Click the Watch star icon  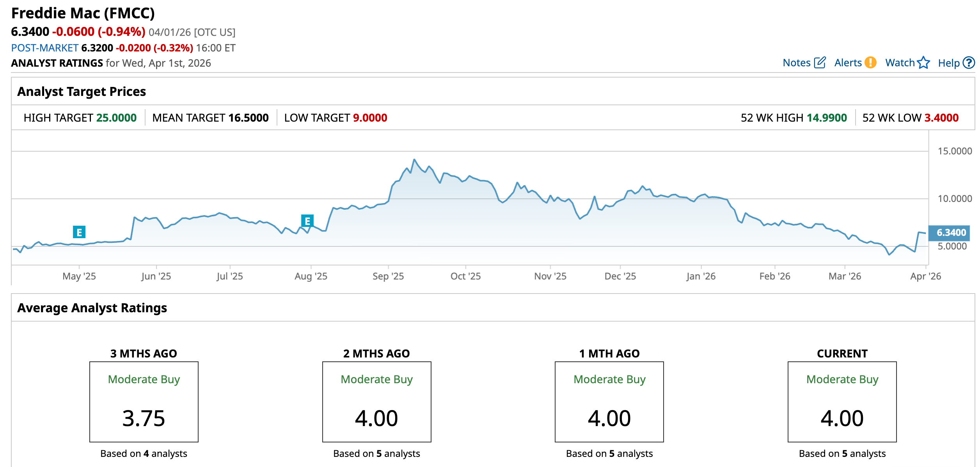tap(923, 62)
